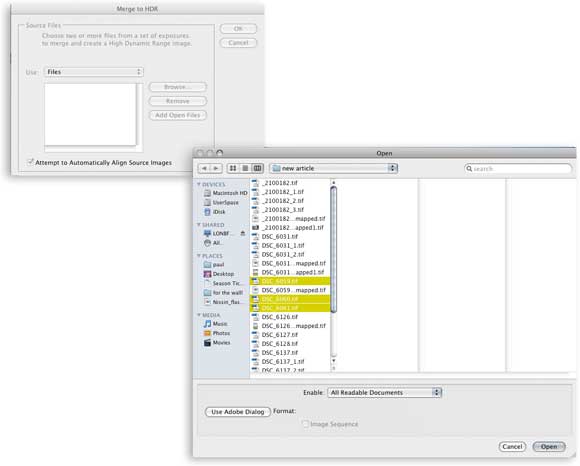Go forward with the right arrow button
This screenshot has height=466, width=580.
(216, 168)
